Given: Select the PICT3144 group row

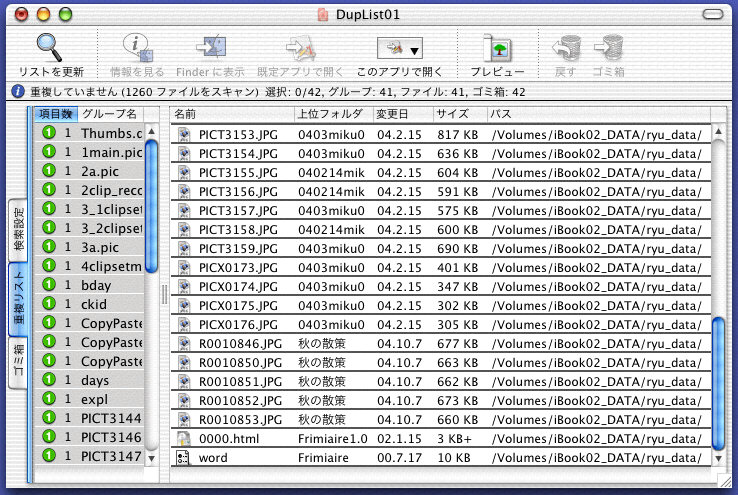Looking at the screenshot, I should pos(89,418).
